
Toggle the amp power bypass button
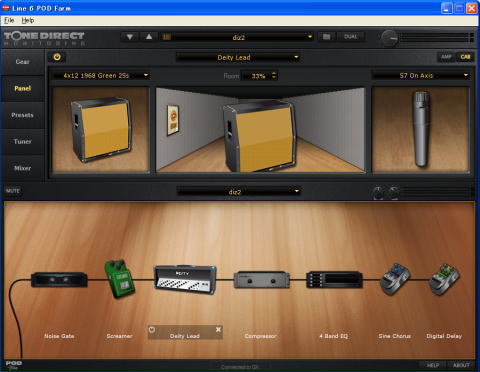(57, 57)
